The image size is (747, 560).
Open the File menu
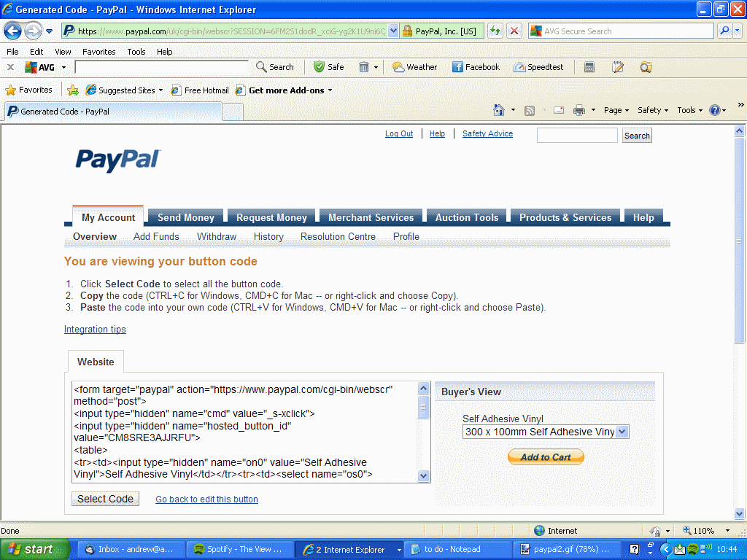(x=12, y=52)
